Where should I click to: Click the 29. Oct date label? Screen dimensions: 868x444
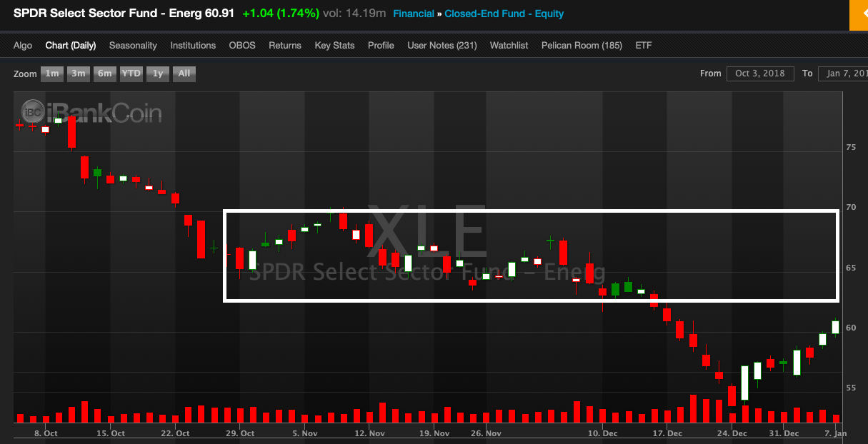point(241,433)
